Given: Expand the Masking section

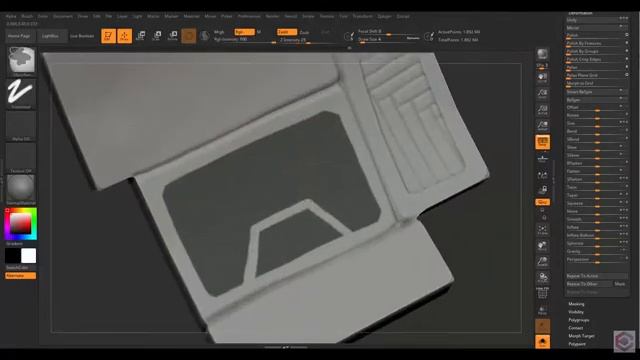Looking at the screenshot, I should pos(576,304).
